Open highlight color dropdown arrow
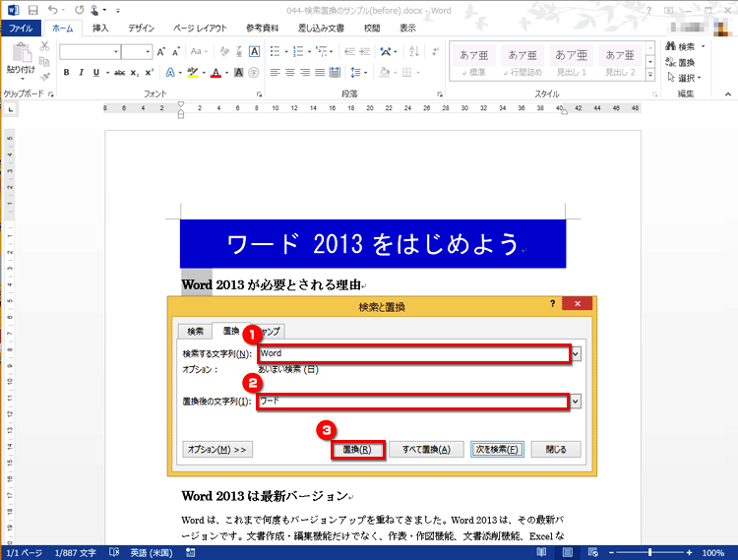Viewport: 738px width, 560px height. click(204, 73)
